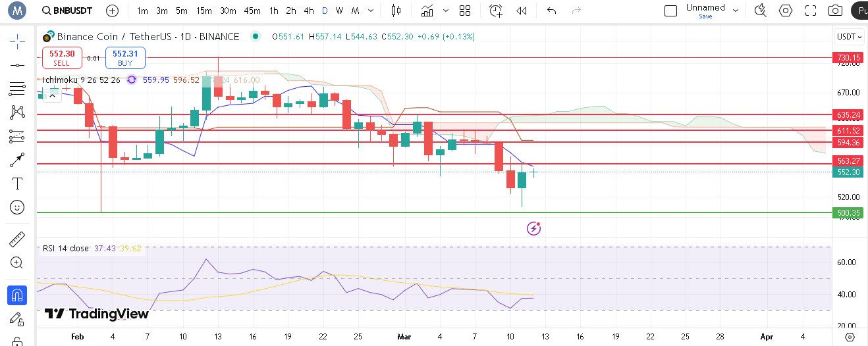Image resolution: width=868 pixels, height=346 pixels.
Task: Select the 5m timeframe
Action: click(182, 11)
